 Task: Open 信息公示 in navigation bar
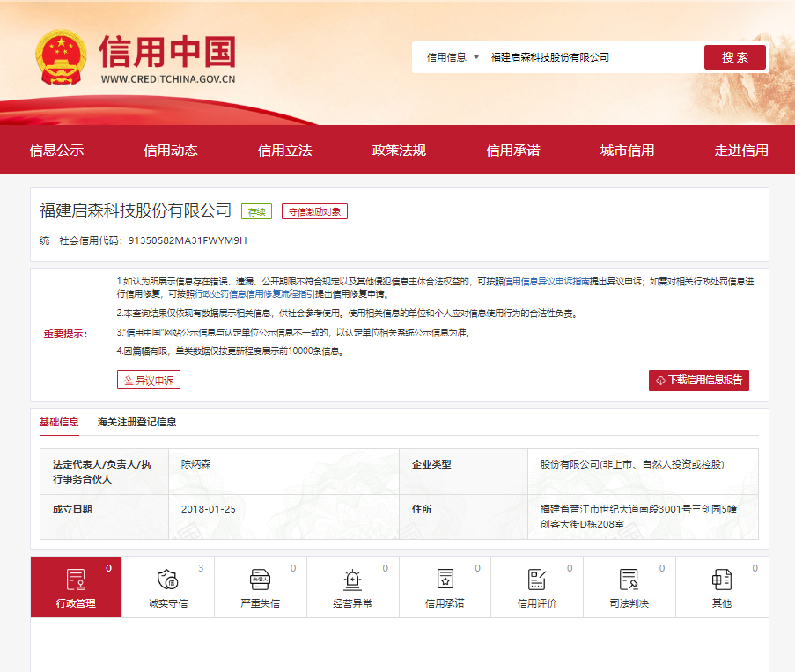(x=56, y=151)
